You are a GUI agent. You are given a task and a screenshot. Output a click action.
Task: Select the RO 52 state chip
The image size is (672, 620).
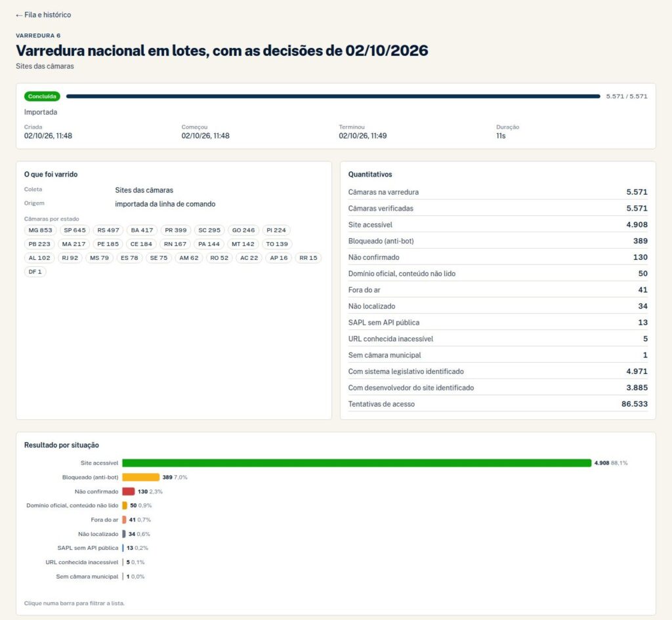219,257
